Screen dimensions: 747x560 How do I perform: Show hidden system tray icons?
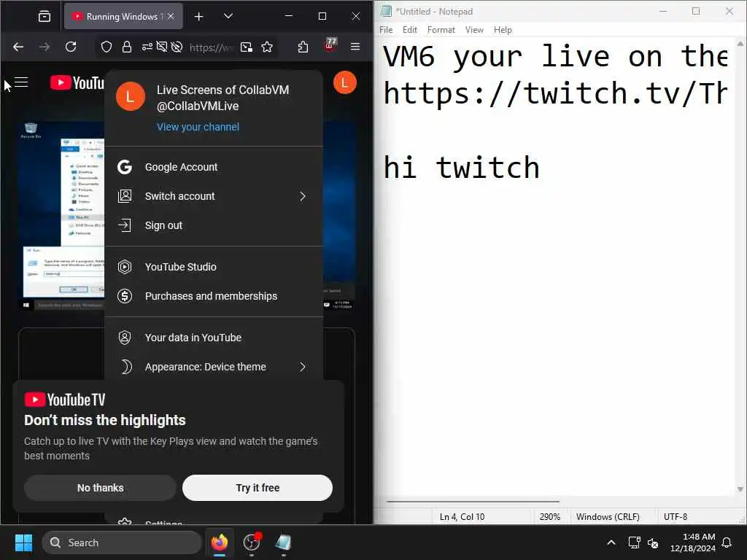click(611, 542)
